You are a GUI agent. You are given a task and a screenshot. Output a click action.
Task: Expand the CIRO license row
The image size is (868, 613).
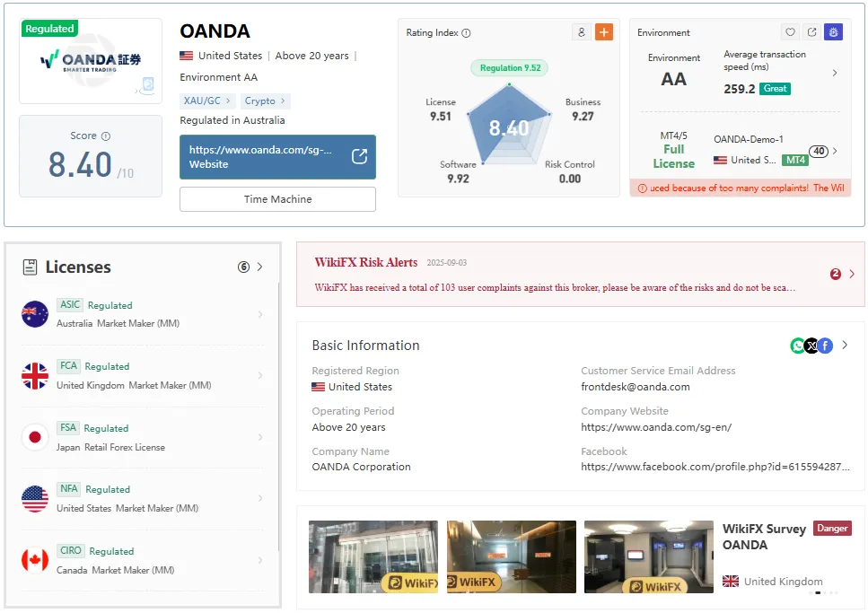coord(260,560)
